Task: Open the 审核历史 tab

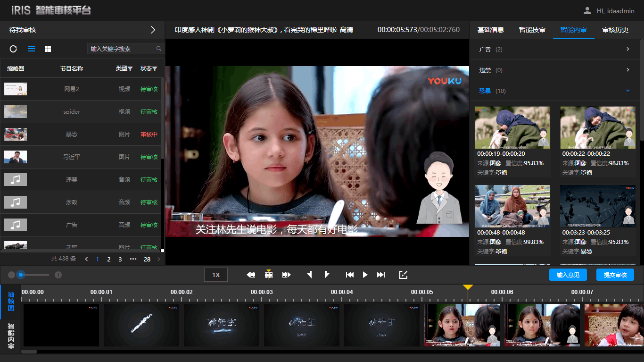Action: coord(615,30)
